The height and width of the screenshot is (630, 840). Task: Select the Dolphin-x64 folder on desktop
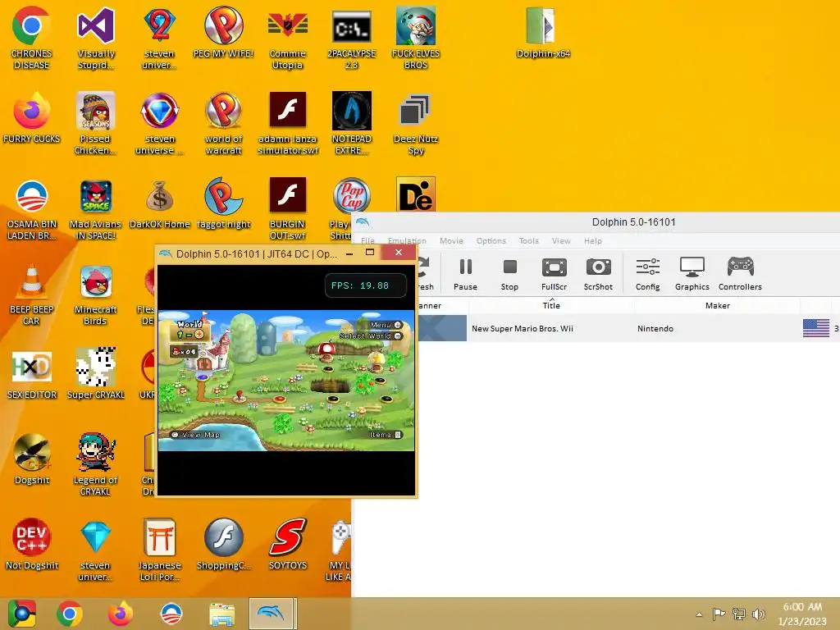[542, 32]
